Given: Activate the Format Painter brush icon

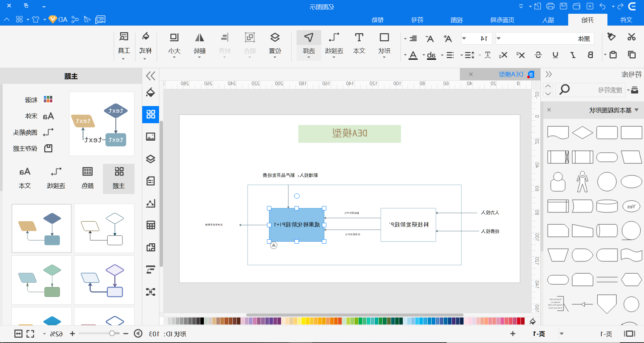Looking at the screenshot, I should pos(611,37).
